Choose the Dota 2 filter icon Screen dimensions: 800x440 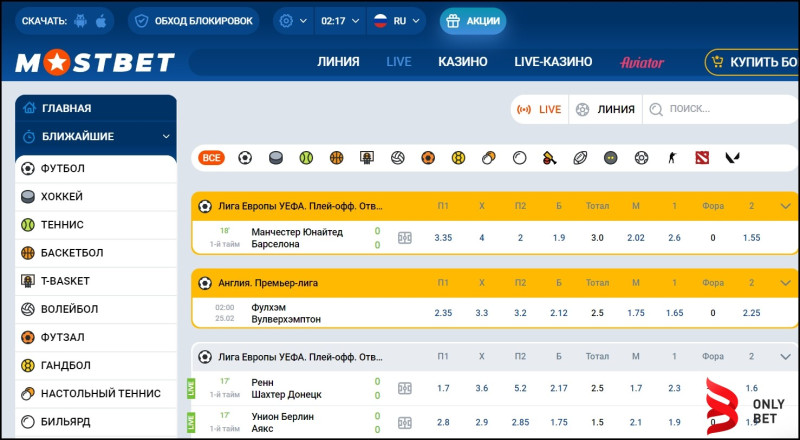tap(702, 158)
